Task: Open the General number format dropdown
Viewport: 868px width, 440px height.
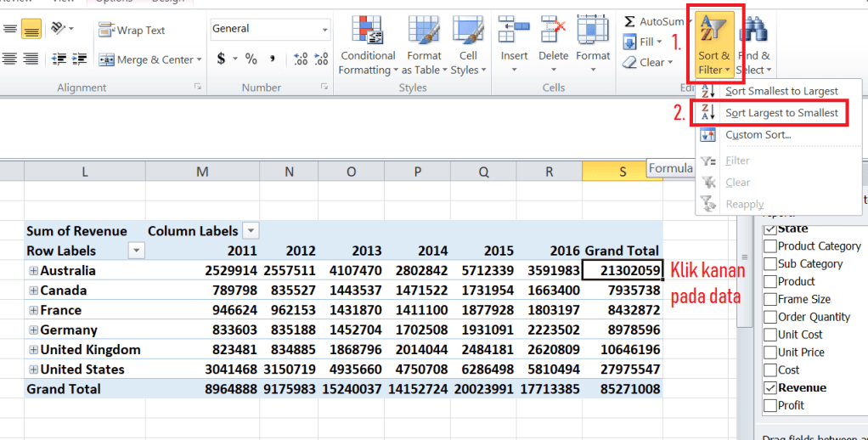Action: pyautogui.click(x=324, y=29)
